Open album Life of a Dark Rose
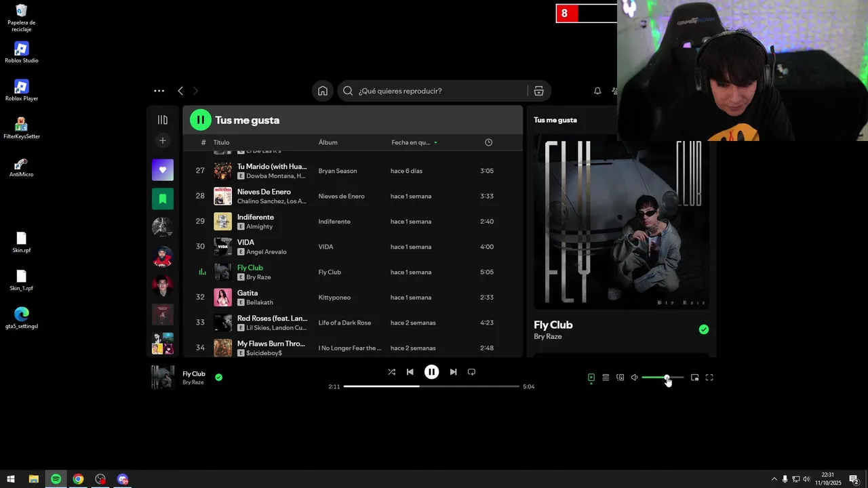Image resolution: width=868 pixels, height=488 pixels. (x=344, y=323)
